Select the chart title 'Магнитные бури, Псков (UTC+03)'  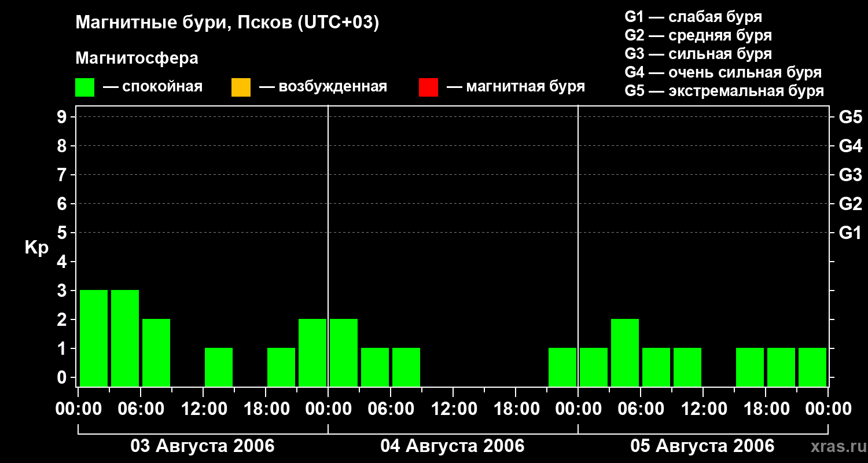227,23
